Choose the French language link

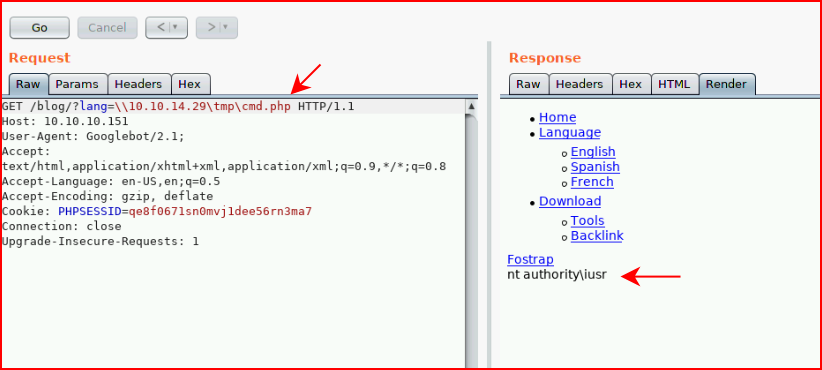pyautogui.click(x=592, y=182)
